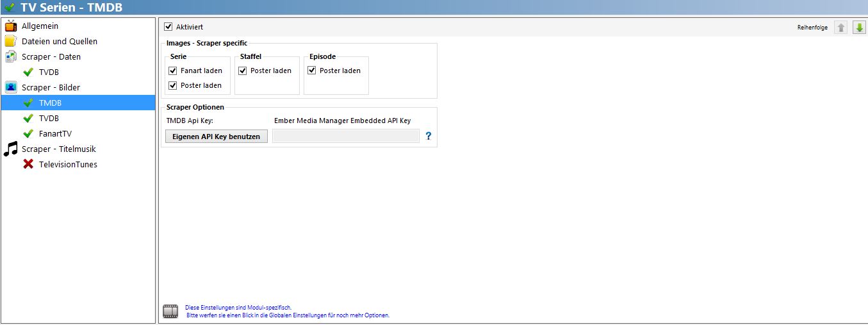Screen dimensions: 868x325
Task: Click the Scraper Optionen heading
Action: pyautogui.click(x=195, y=107)
